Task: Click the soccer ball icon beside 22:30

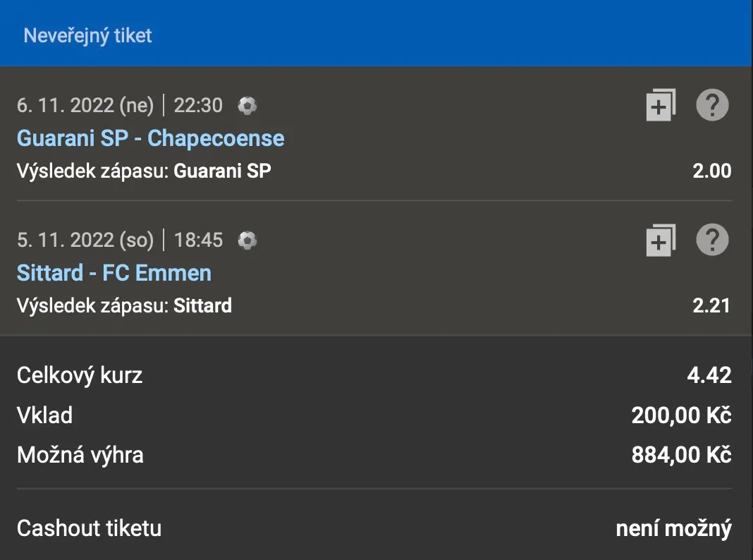Action: pyautogui.click(x=247, y=106)
